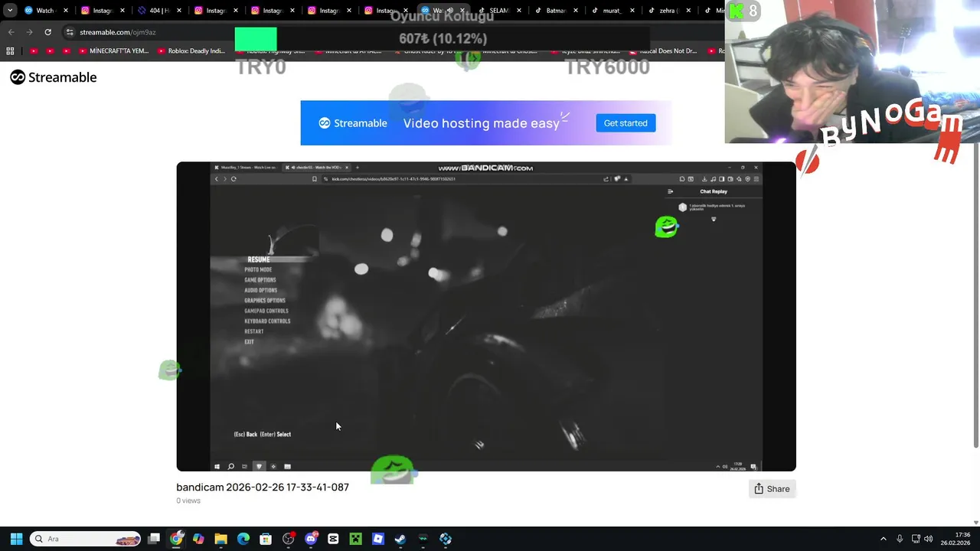Viewport: 980px width, 551px height.
Task: Click the Streamable logo in page header
Action: point(54,77)
